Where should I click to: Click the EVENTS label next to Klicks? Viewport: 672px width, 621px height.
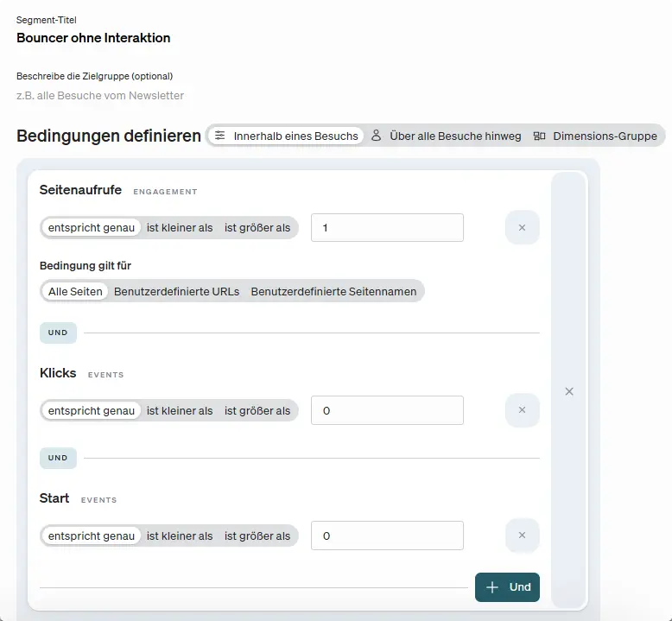click(x=105, y=375)
